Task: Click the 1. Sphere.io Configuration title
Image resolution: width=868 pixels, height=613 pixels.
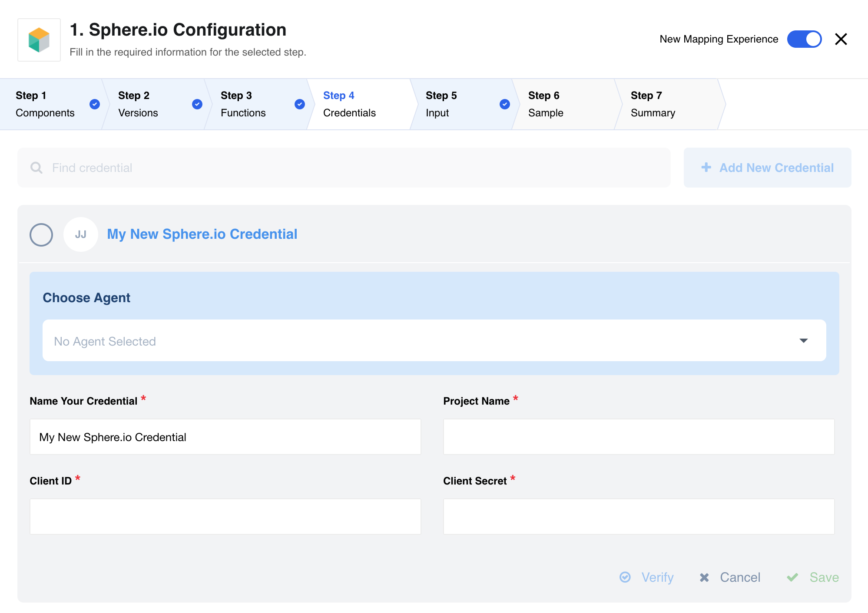Action: [x=178, y=30]
